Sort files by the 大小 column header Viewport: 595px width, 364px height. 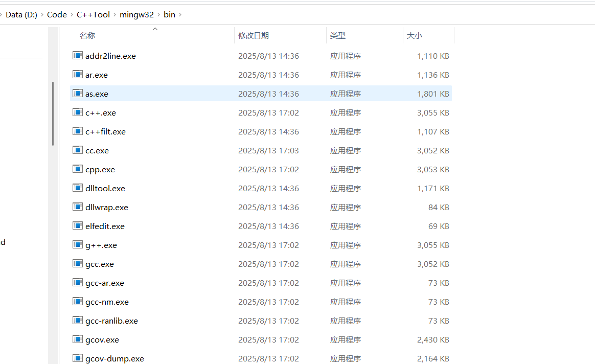click(x=415, y=36)
